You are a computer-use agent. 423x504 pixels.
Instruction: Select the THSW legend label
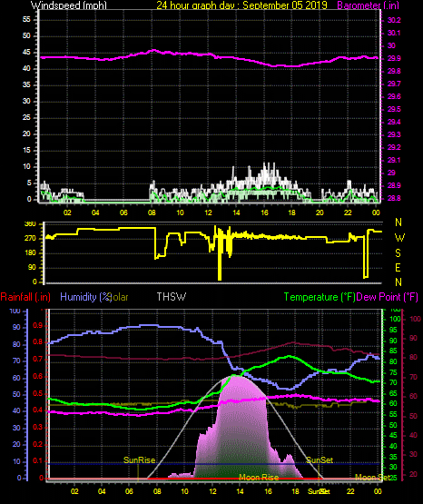pos(172,297)
